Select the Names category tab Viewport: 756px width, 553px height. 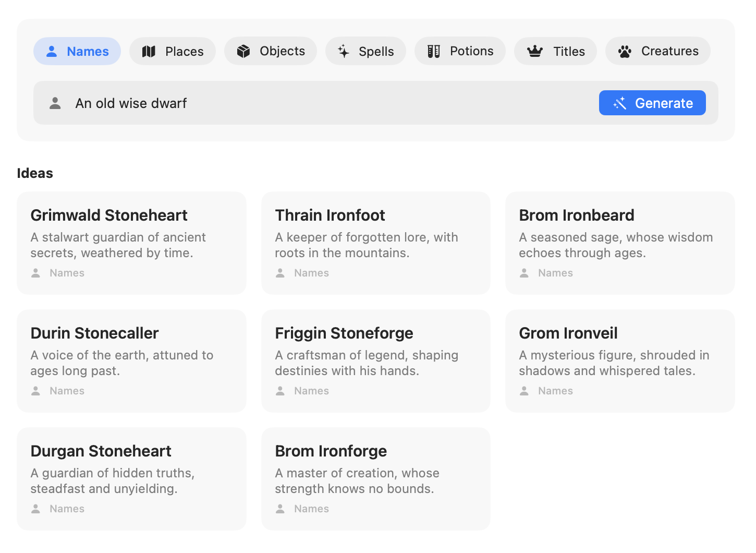tap(77, 51)
